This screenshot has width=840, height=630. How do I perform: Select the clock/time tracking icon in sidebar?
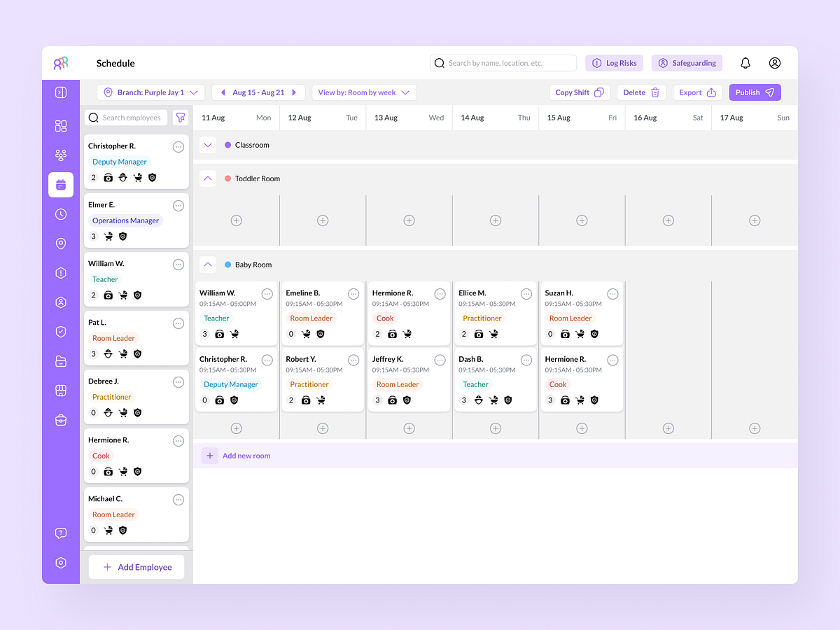pyautogui.click(x=60, y=214)
